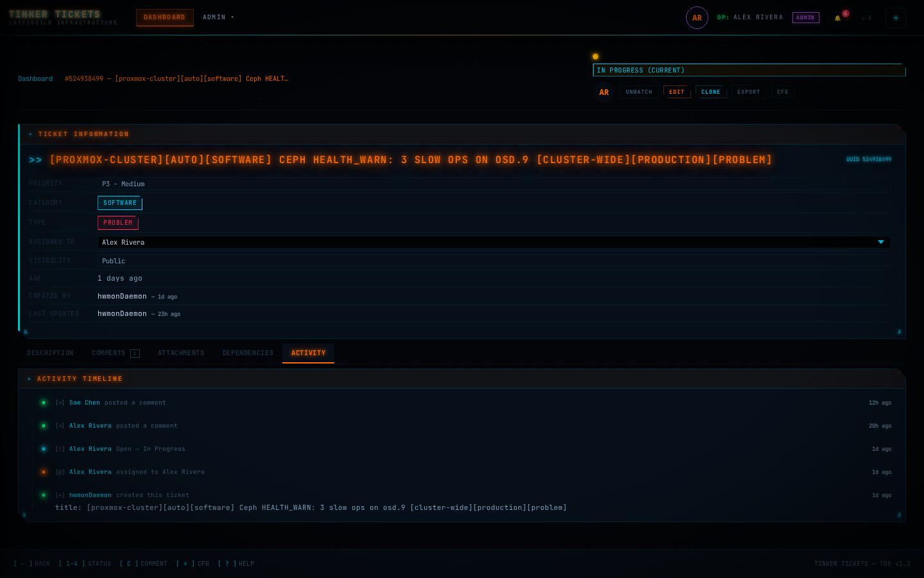Open the In Progress status dropdown
Image resolution: width=924 pixels, height=578 pixels.
[749, 70]
